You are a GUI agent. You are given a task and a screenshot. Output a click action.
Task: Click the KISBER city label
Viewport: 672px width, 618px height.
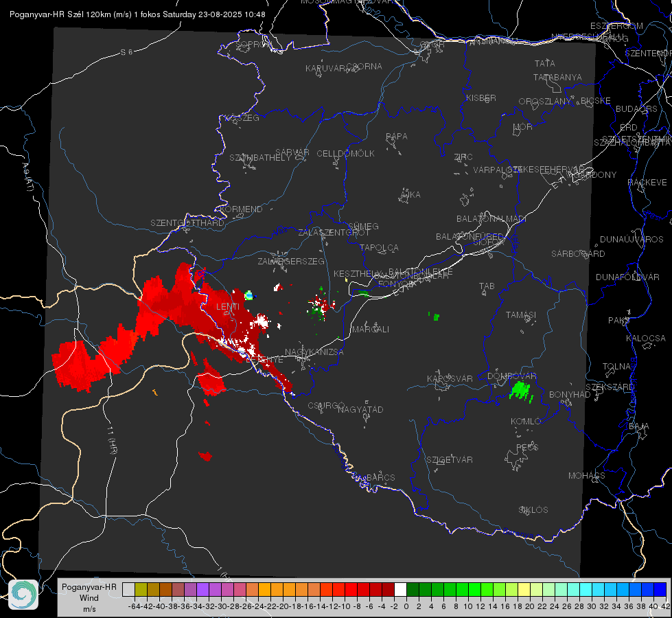[x=481, y=98]
